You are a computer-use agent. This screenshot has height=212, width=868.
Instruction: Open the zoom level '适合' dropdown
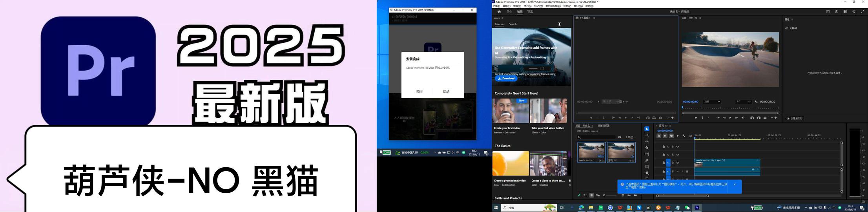[712, 102]
